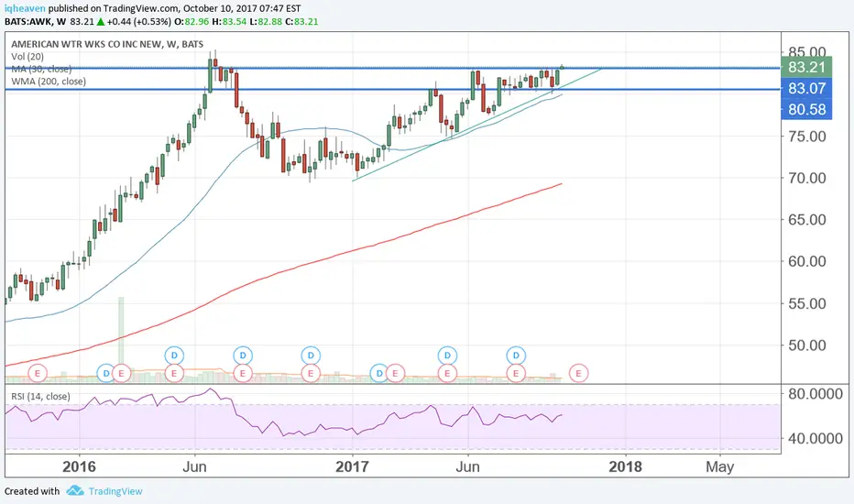Click the TradingView cloud logo icon
Viewport: 854px width, 504px height.
75,491
